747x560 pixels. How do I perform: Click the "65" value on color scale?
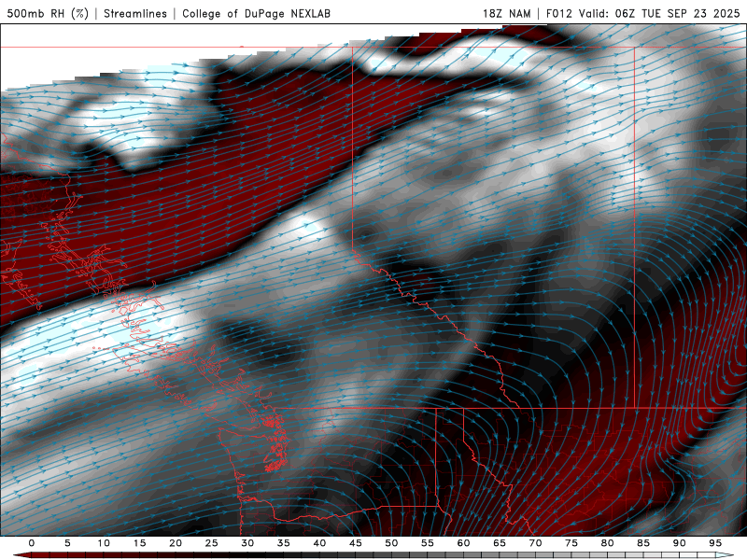click(x=500, y=543)
